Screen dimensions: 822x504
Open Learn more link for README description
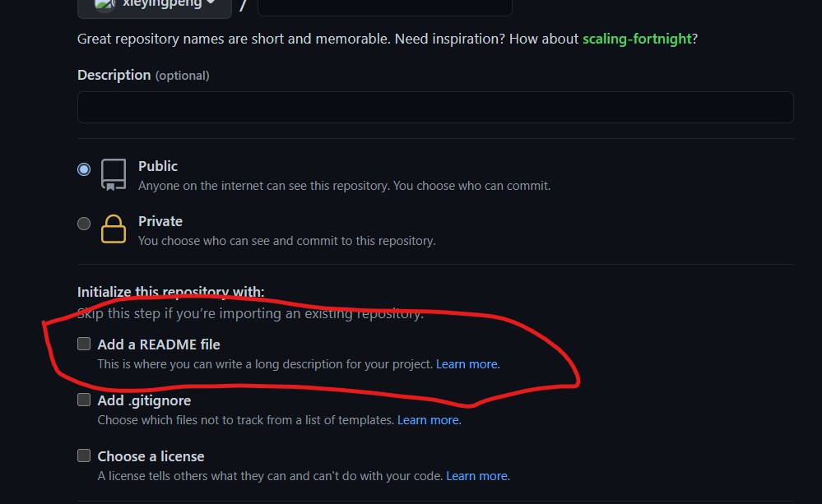pyautogui.click(x=467, y=364)
